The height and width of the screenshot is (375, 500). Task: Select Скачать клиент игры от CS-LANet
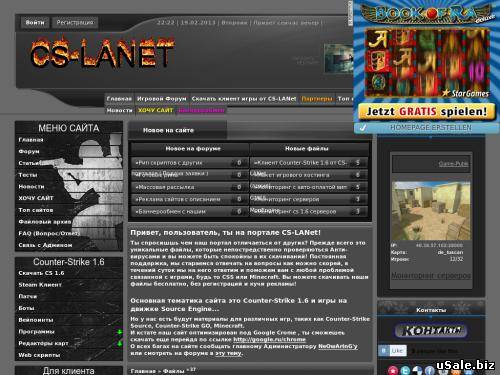tap(244, 99)
